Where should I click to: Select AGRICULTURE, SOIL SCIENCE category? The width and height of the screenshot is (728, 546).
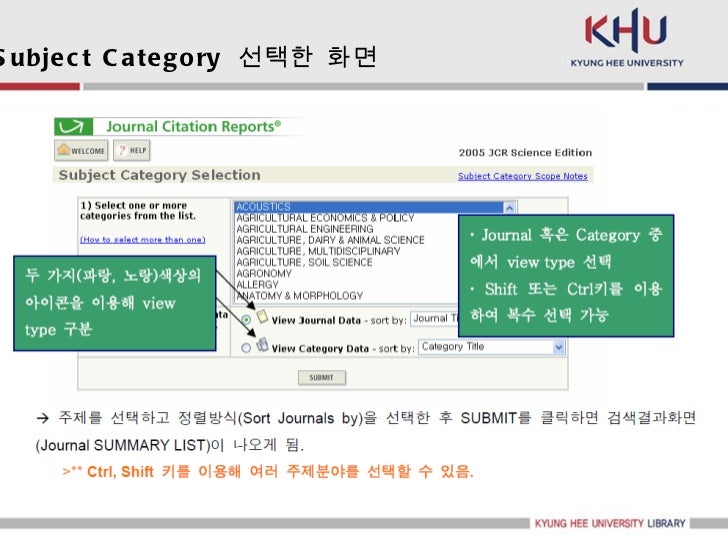click(x=304, y=262)
